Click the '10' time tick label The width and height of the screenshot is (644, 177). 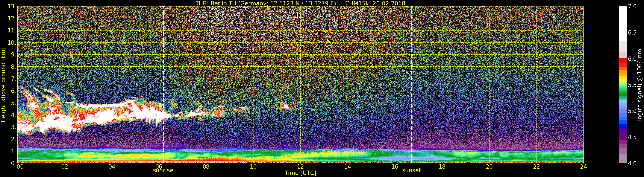coord(253,166)
